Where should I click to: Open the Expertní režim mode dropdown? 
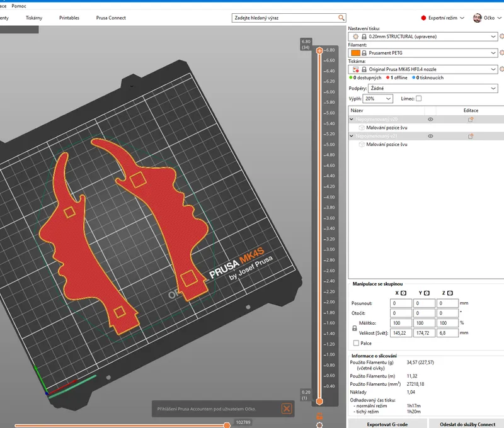pyautogui.click(x=462, y=18)
